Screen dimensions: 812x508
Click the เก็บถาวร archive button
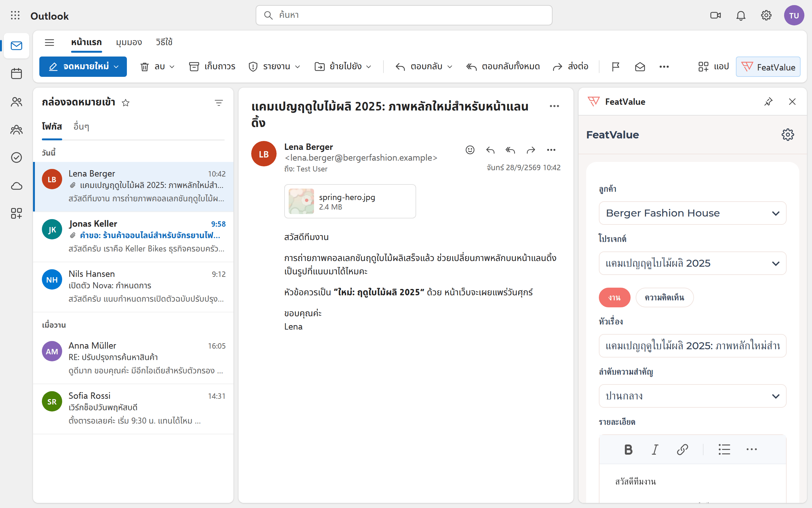pyautogui.click(x=213, y=67)
